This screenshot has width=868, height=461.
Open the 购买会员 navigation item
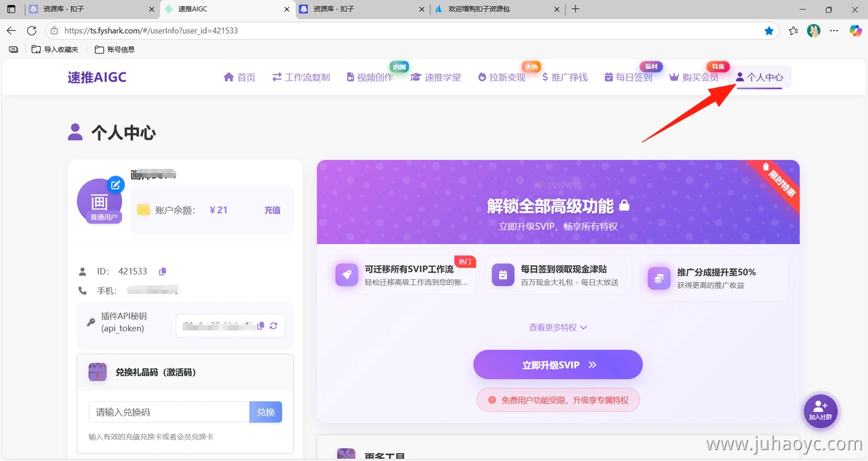pyautogui.click(x=694, y=77)
